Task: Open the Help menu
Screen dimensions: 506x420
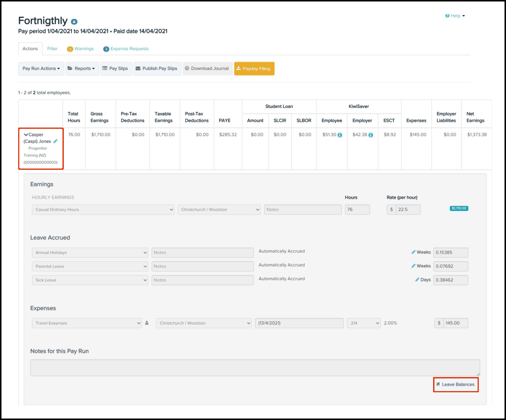Action: pyautogui.click(x=455, y=16)
